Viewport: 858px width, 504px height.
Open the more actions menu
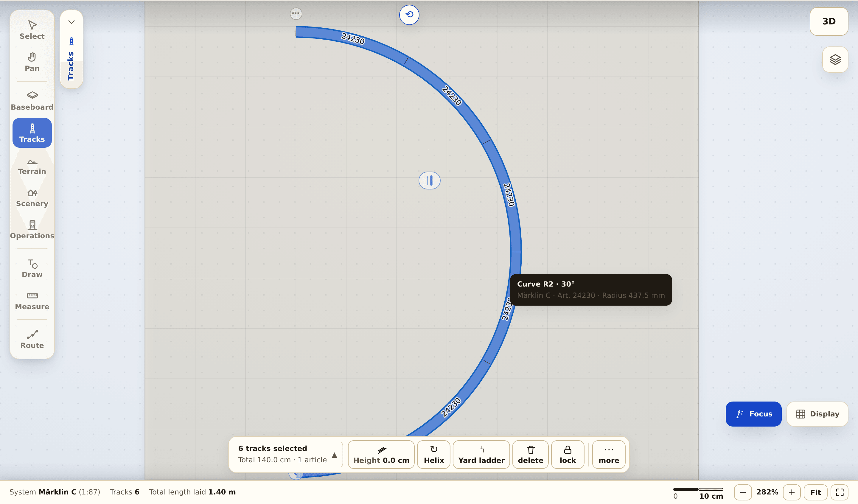click(609, 455)
